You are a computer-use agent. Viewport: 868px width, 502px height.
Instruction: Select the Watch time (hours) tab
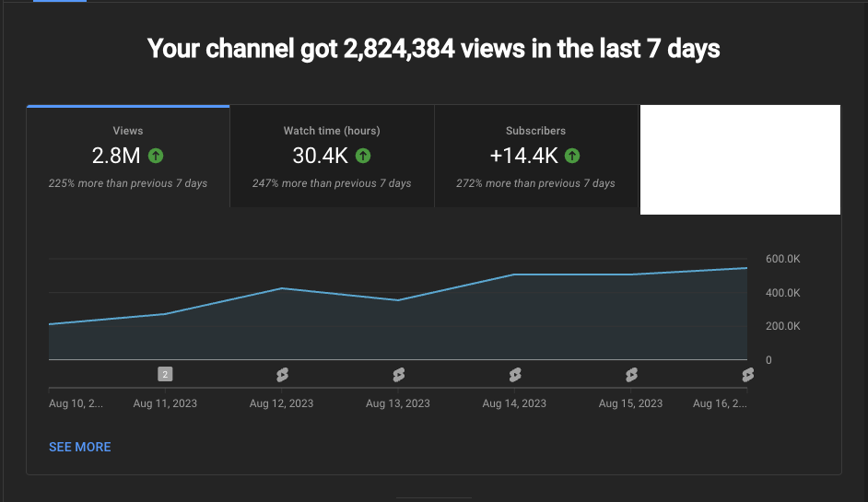(332, 157)
